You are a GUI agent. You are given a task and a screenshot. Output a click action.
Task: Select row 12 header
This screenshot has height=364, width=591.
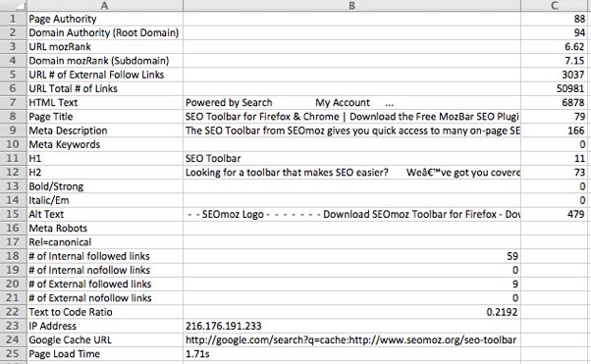pos(13,173)
